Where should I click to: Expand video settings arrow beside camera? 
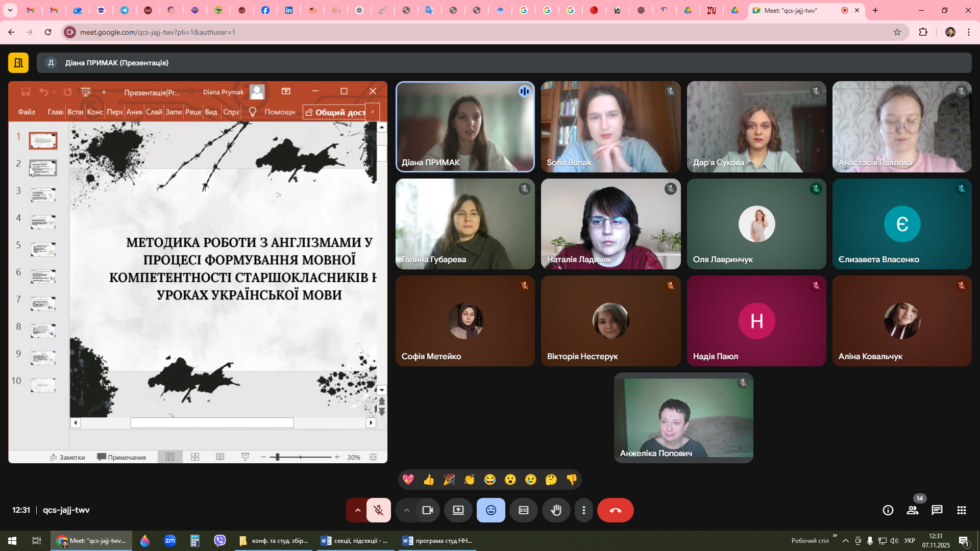click(x=406, y=510)
